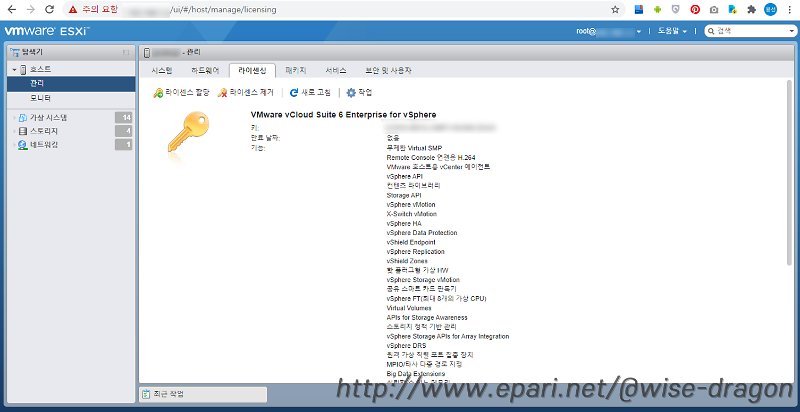Click the navigator panel tree icon
This screenshot has width=800, height=412.
click(x=14, y=52)
